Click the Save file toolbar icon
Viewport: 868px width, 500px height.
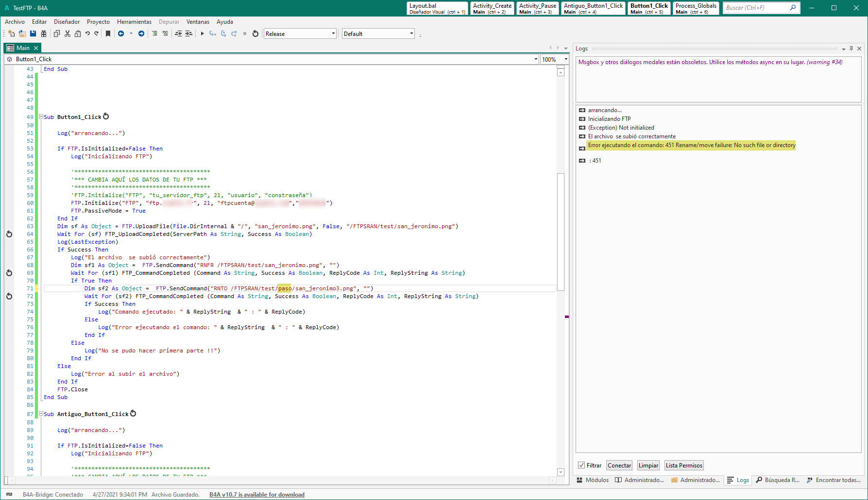coord(33,33)
